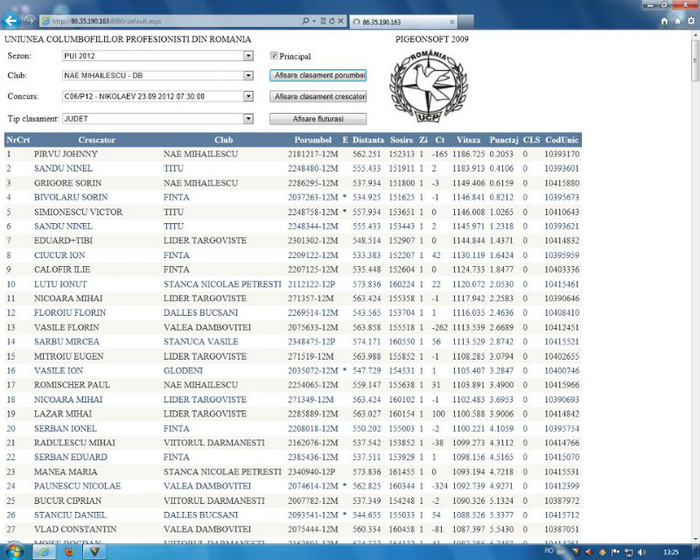
Task: Click SIMIONESCU VICTOR name
Action: (78, 212)
